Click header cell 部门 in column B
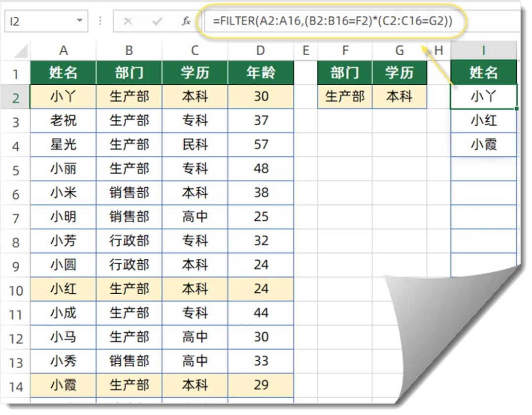532x415 pixels. click(129, 72)
